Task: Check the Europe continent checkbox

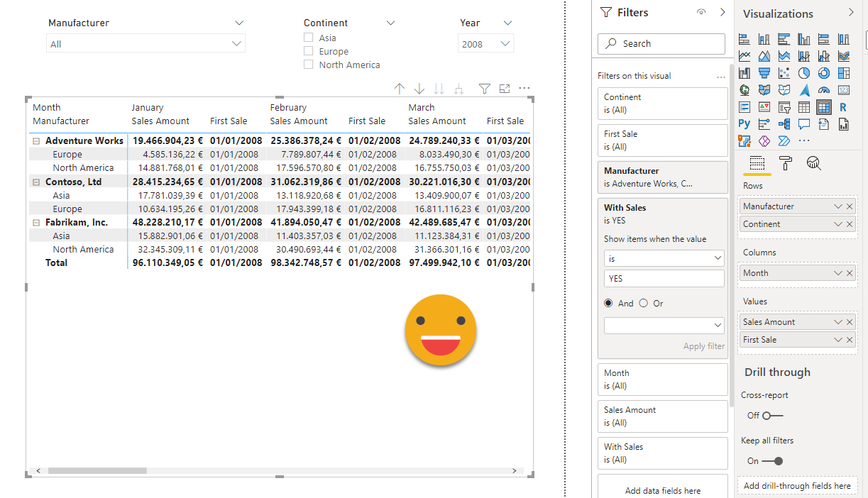Action: click(x=309, y=51)
